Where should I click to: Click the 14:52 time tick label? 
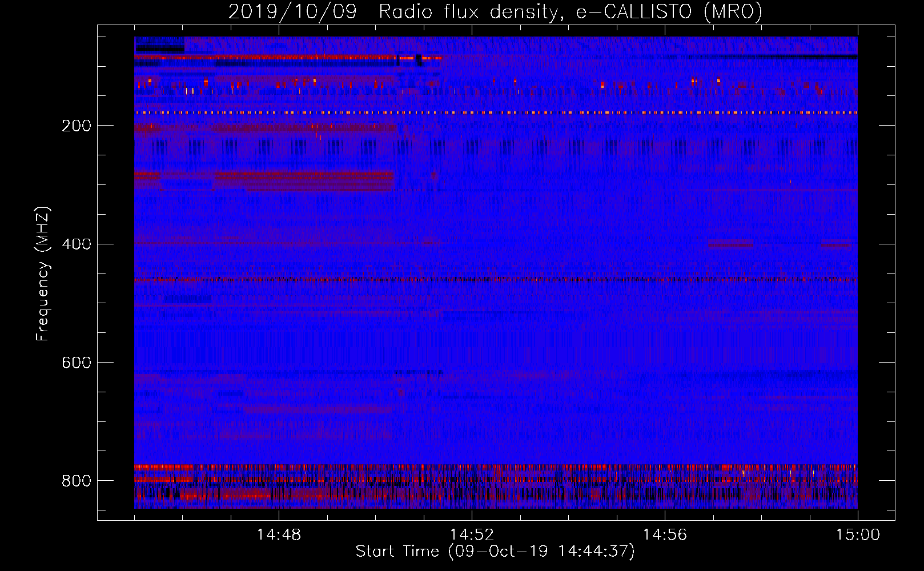click(472, 534)
